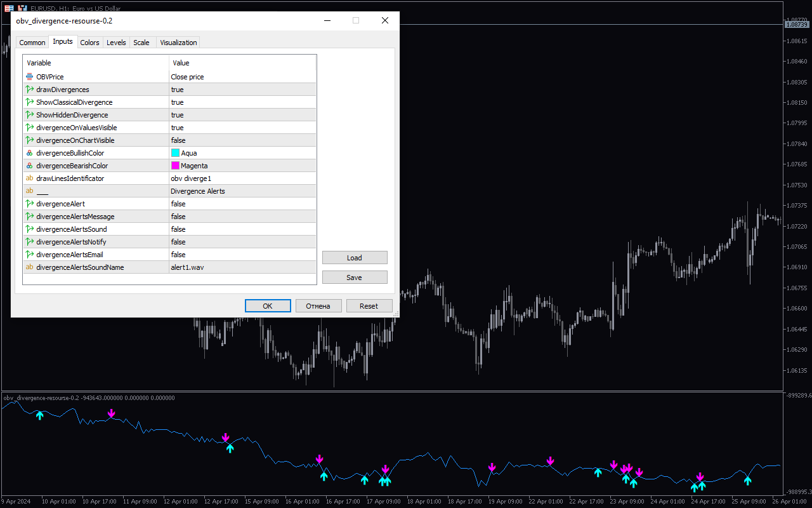
Task: Toggle drawDivergences value true
Action: tap(242, 90)
